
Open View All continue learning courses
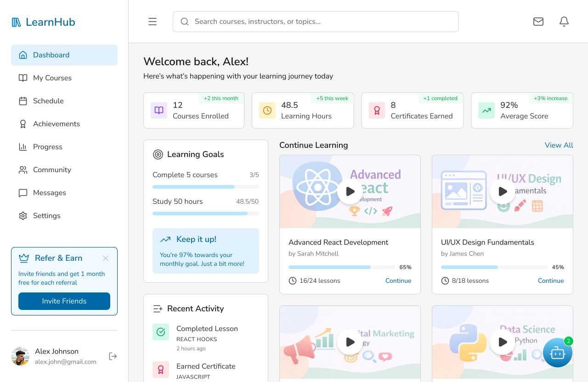click(559, 145)
